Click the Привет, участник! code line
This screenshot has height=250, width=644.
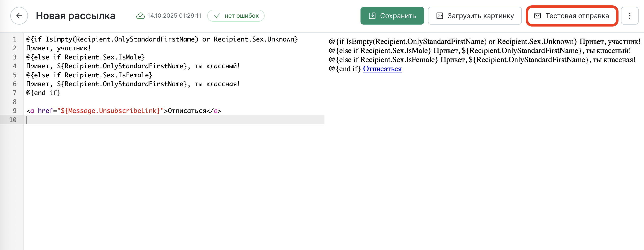pyautogui.click(x=59, y=48)
